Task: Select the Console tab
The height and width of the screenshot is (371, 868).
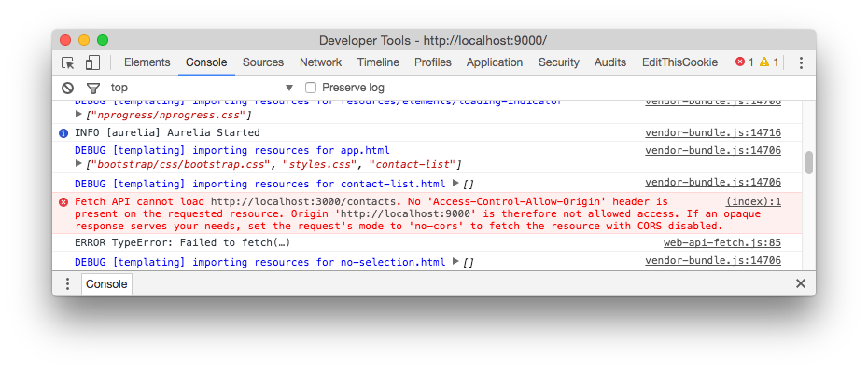Action: pyautogui.click(x=206, y=62)
